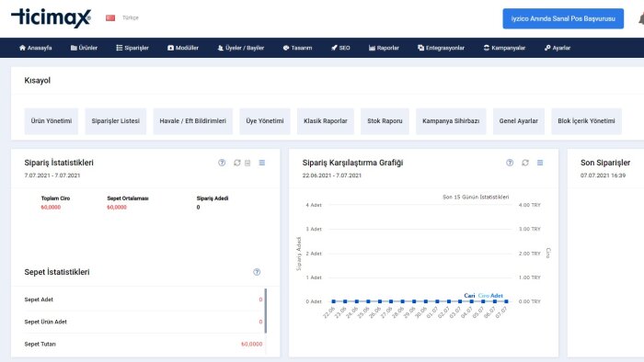
Task: Click the Havale / Eft Bildirimleri shortcut
Action: [192, 121]
